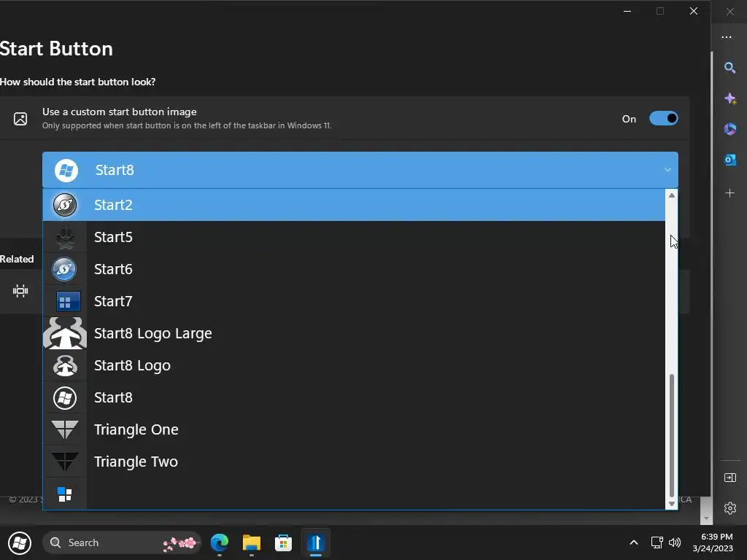Click the network tray icon
Image resolution: width=747 pixels, height=560 pixels.
657,542
